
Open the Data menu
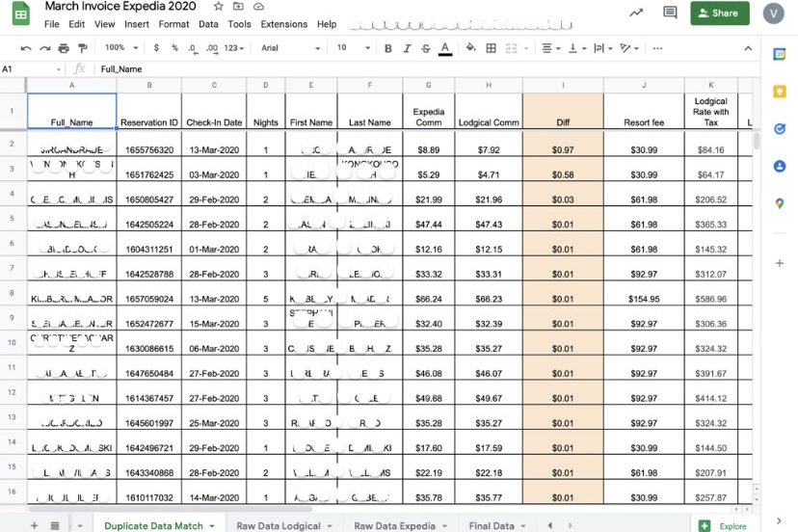click(x=208, y=24)
